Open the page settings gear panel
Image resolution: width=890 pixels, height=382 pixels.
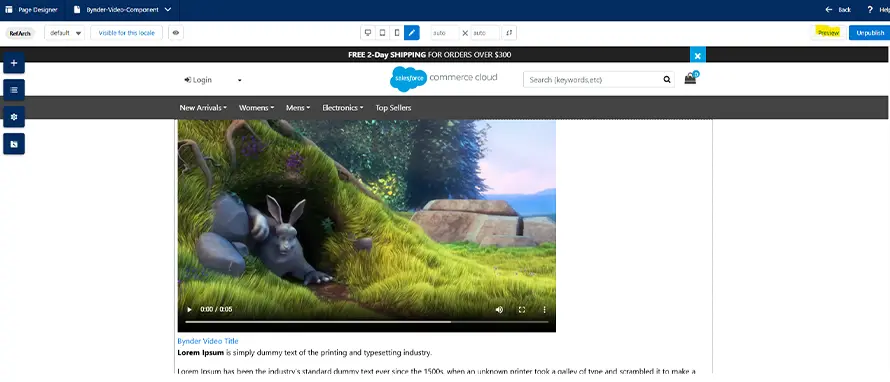coord(14,117)
